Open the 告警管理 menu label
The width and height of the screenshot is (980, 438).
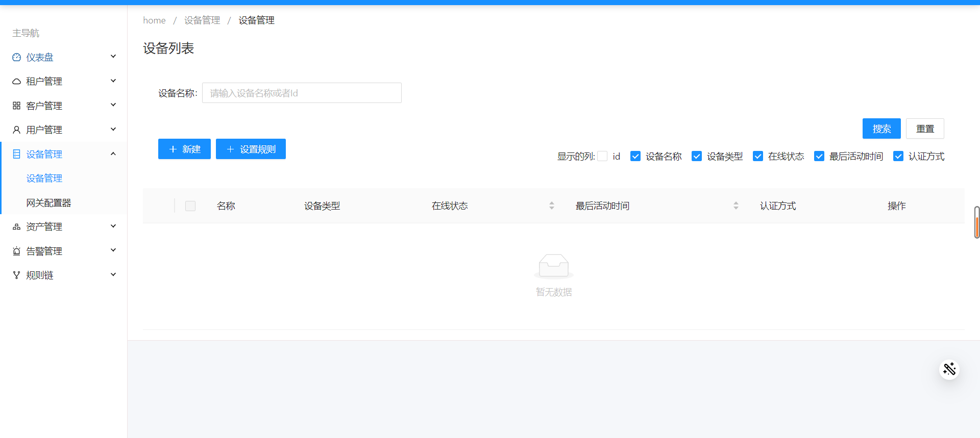click(44, 251)
